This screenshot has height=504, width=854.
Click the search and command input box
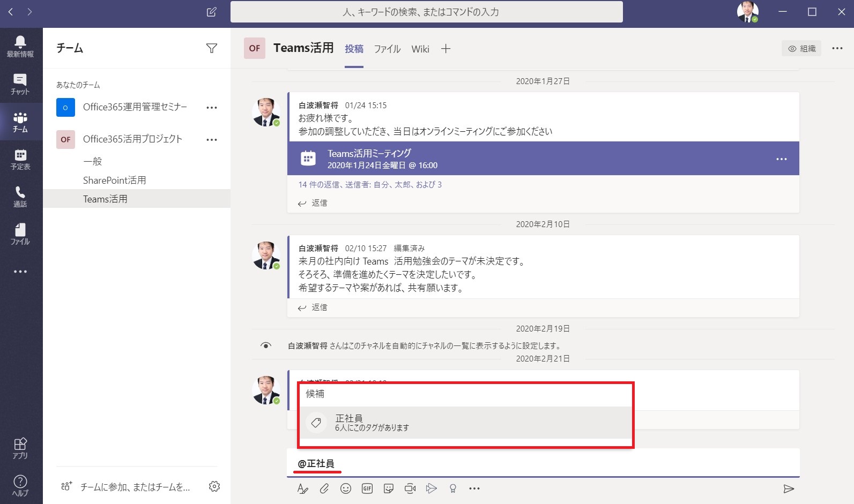click(427, 12)
